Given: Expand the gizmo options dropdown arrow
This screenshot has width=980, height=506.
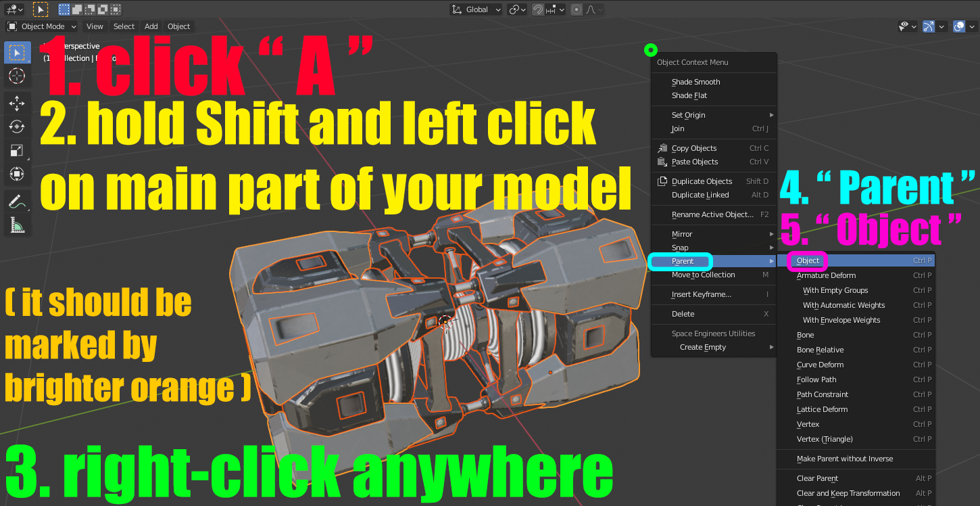Looking at the screenshot, I should 941,26.
